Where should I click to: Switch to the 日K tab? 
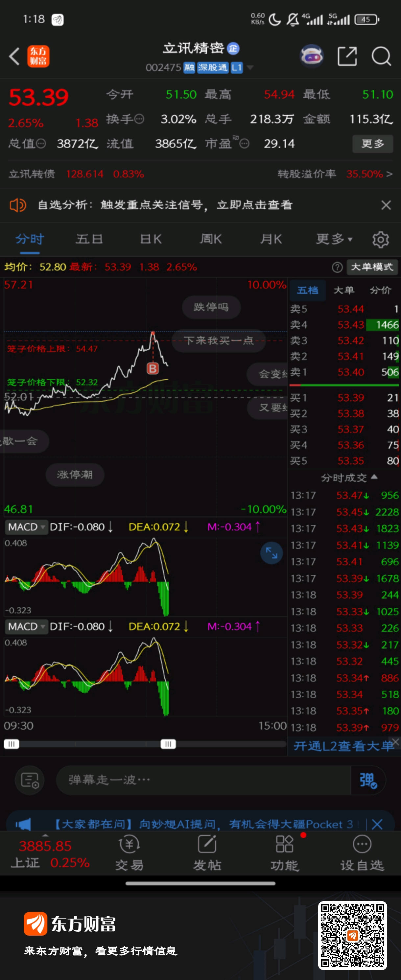pyautogui.click(x=151, y=239)
